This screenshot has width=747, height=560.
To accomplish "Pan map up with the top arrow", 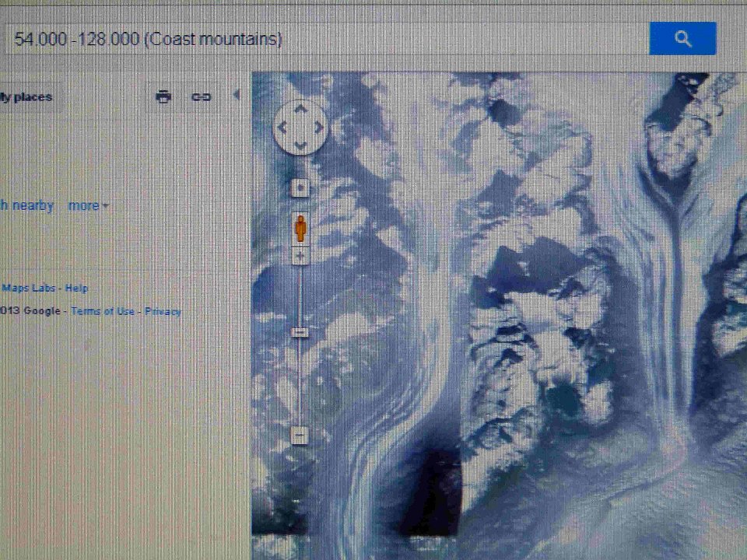I will [x=300, y=109].
